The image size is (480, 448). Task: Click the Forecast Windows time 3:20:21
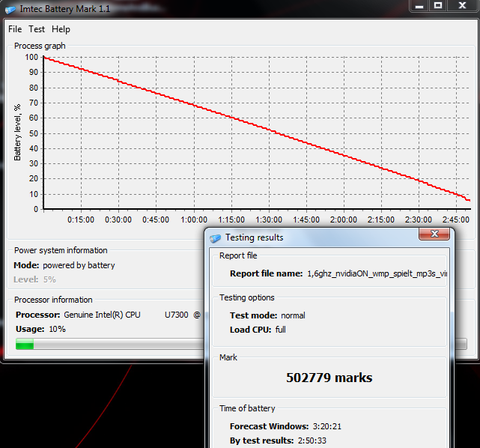pos(327,426)
